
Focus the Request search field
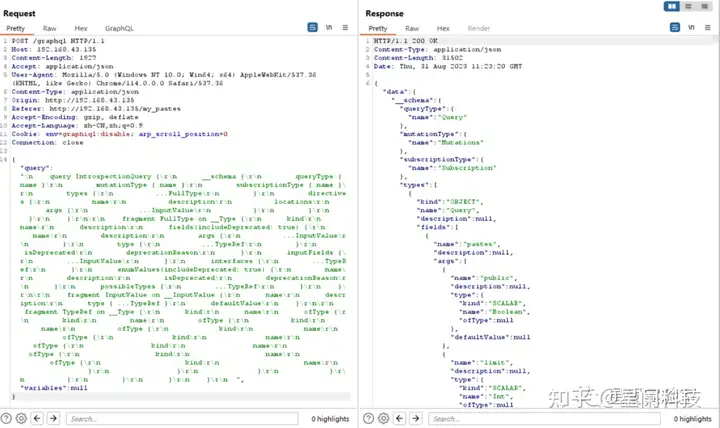click(182, 418)
